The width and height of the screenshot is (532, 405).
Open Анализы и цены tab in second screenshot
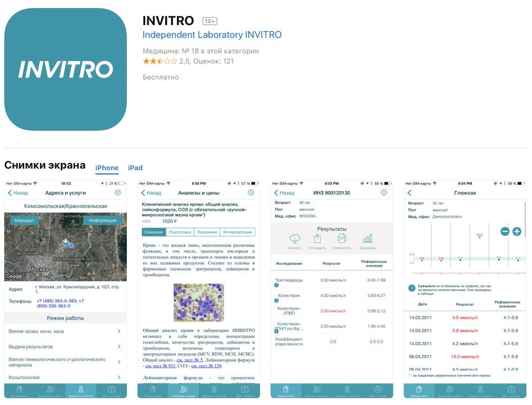tap(184, 391)
